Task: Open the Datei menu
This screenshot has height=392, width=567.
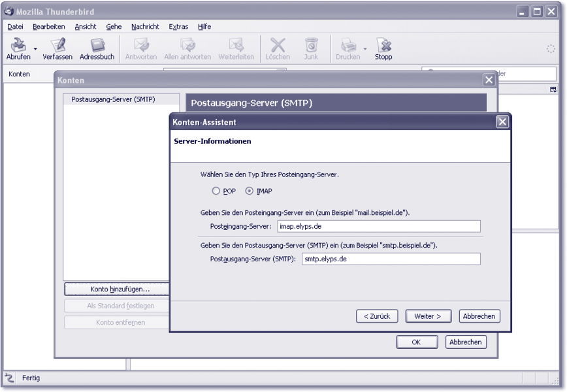Action: coord(16,27)
